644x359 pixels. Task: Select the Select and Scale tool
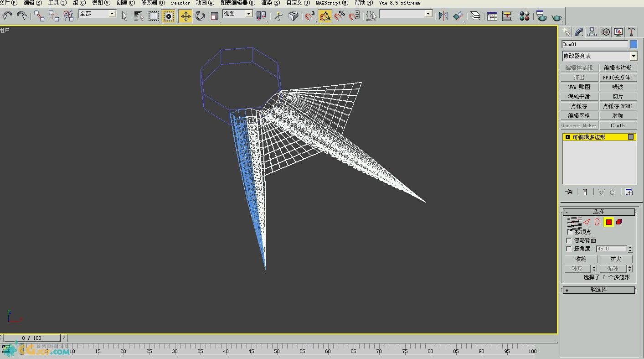click(x=215, y=16)
